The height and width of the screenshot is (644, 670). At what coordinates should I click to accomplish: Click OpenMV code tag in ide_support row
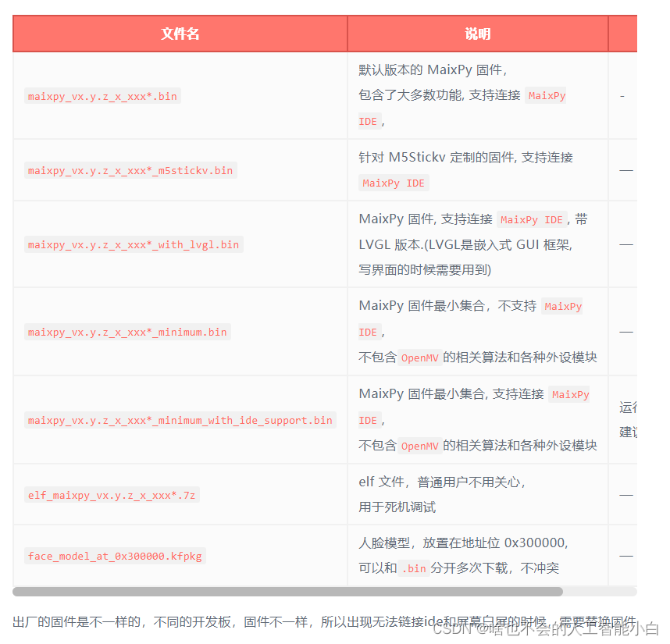click(x=419, y=447)
